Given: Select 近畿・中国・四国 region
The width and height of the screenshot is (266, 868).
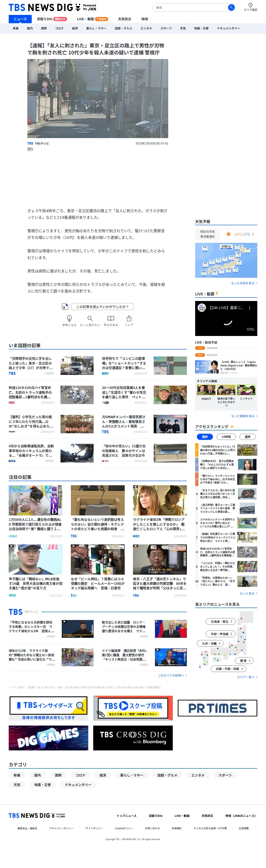Looking at the screenshot, I should pos(229,668).
